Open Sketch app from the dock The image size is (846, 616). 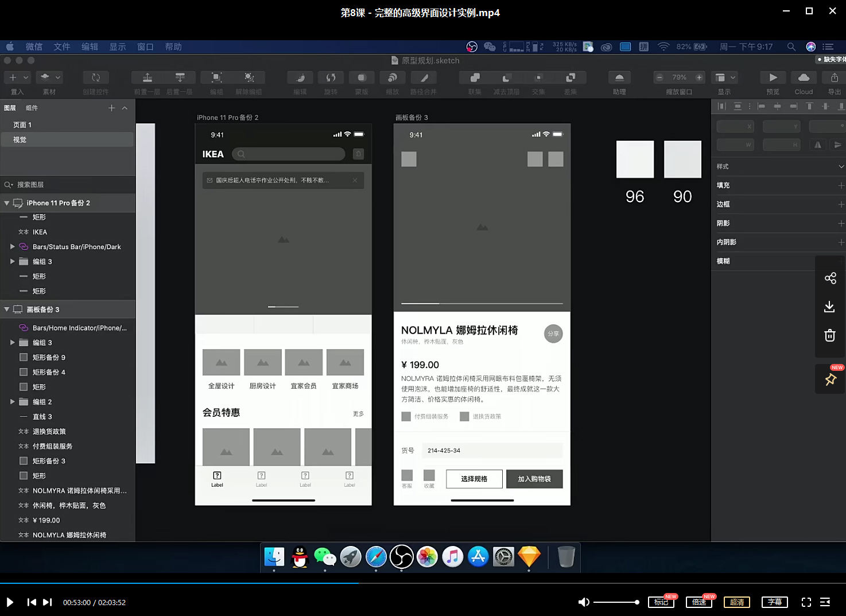click(x=529, y=557)
